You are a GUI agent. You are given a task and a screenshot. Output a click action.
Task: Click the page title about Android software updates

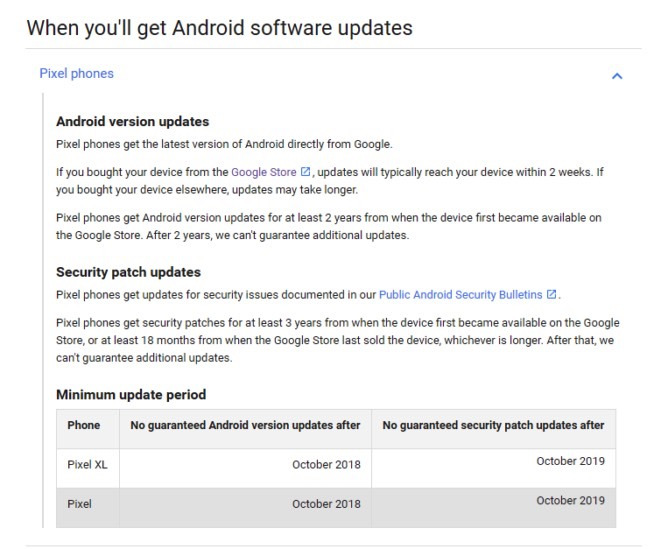pos(219,27)
